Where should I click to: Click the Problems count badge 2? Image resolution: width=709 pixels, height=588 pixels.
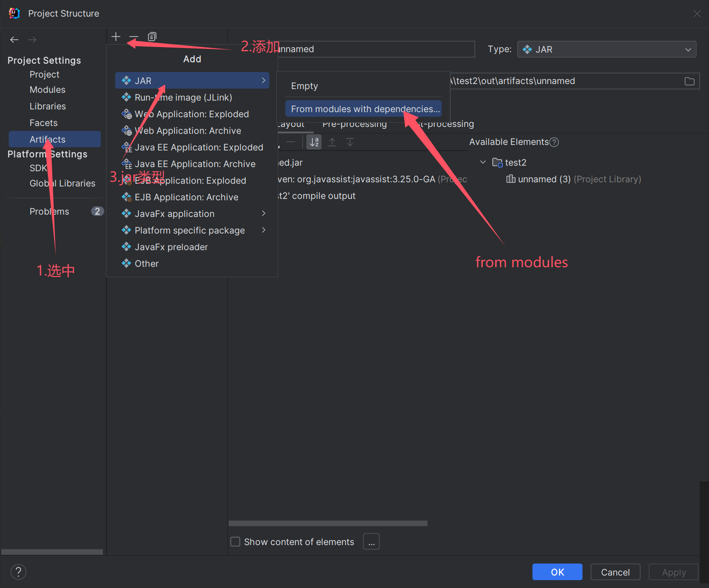[x=97, y=211]
